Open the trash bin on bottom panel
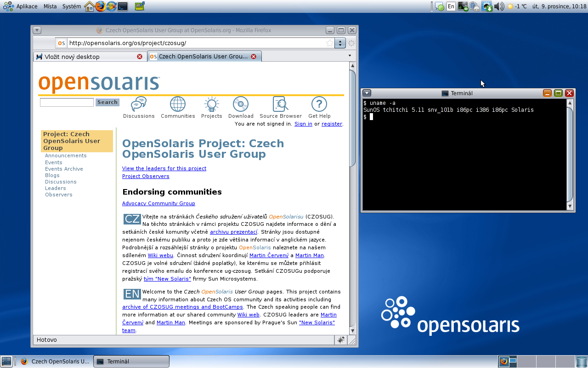 (581, 362)
